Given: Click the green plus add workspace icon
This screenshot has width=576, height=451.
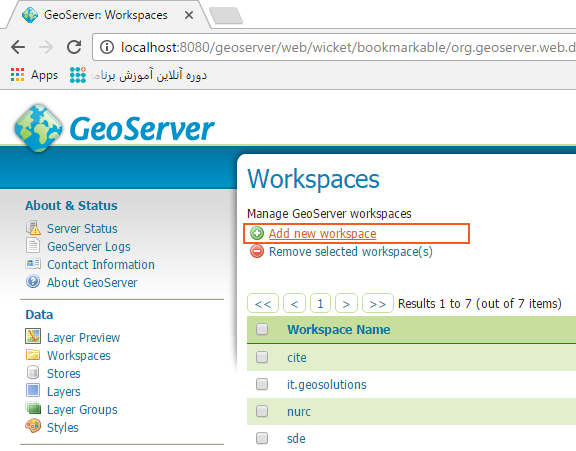Looking at the screenshot, I should (257, 233).
